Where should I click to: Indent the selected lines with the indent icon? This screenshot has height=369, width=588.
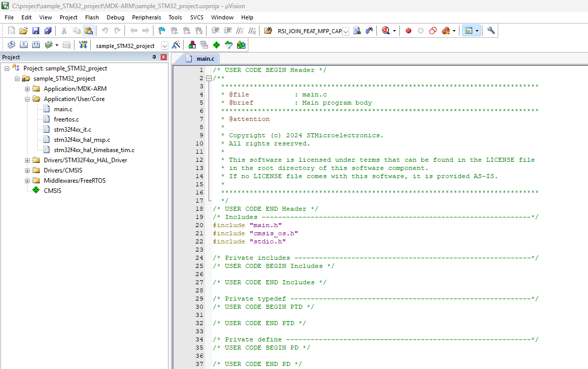tap(215, 31)
